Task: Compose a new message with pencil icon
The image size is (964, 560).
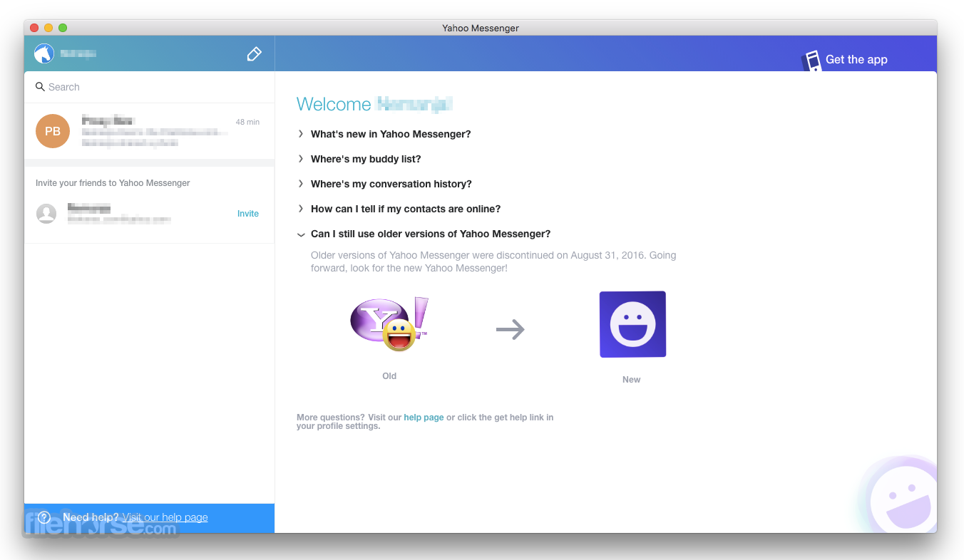Action: click(254, 54)
